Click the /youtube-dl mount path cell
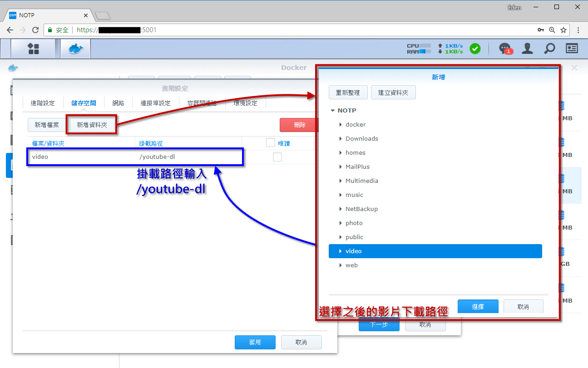588x368 pixels. pos(188,157)
